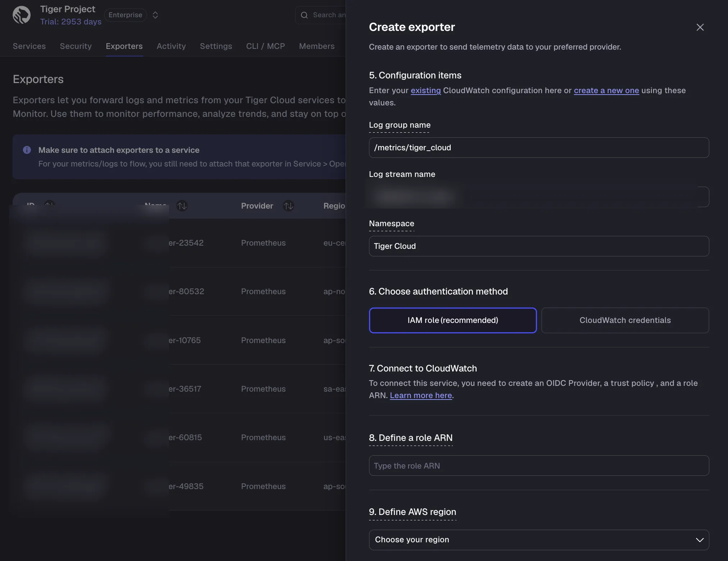
Task: Click Prometheus in the er-23542 row
Action: click(x=263, y=243)
